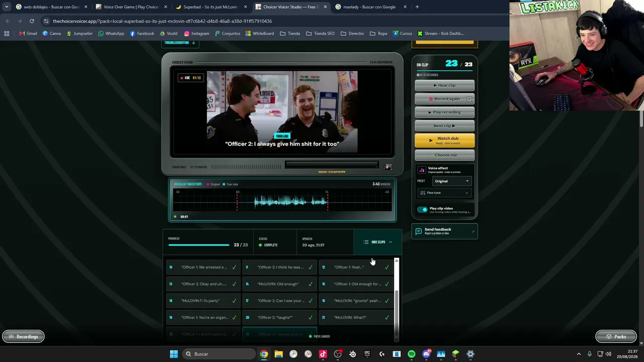
Task: Switch to the Voice Over Game tab
Action: point(131,7)
